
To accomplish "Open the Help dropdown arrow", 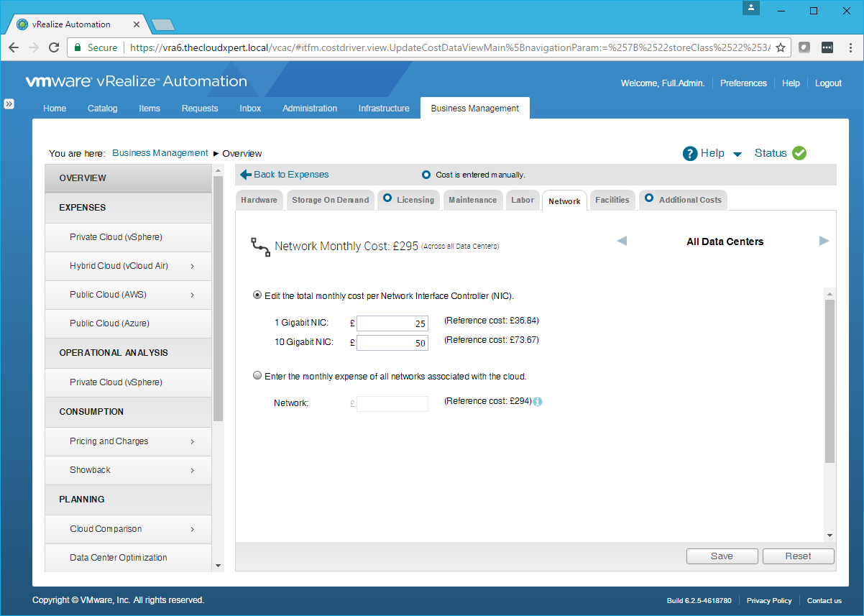I will 737,154.
